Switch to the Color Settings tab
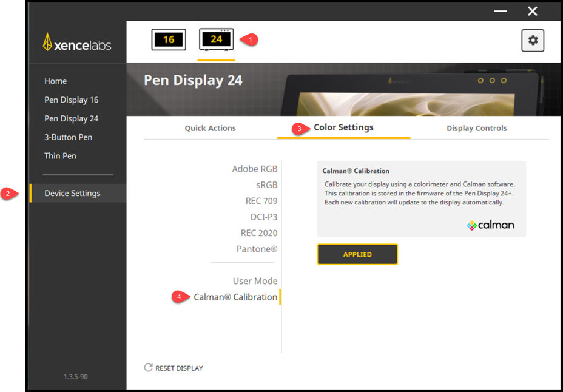 pyautogui.click(x=343, y=127)
